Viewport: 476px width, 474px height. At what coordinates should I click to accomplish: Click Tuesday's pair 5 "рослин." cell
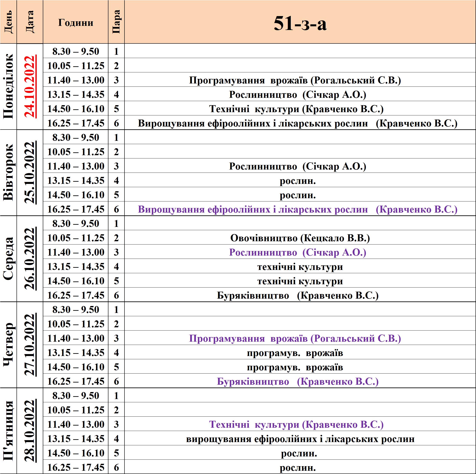point(300,194)
